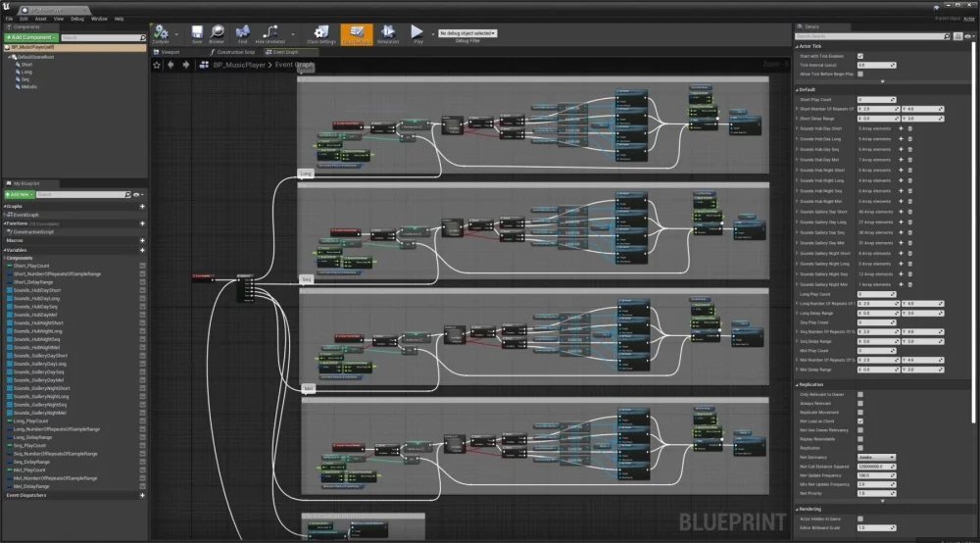Image resolution: width=980 pixels, height=543 pixels.
Task: Toggle Only Relevant to Owner checkbox
Action: coord(860,394)
